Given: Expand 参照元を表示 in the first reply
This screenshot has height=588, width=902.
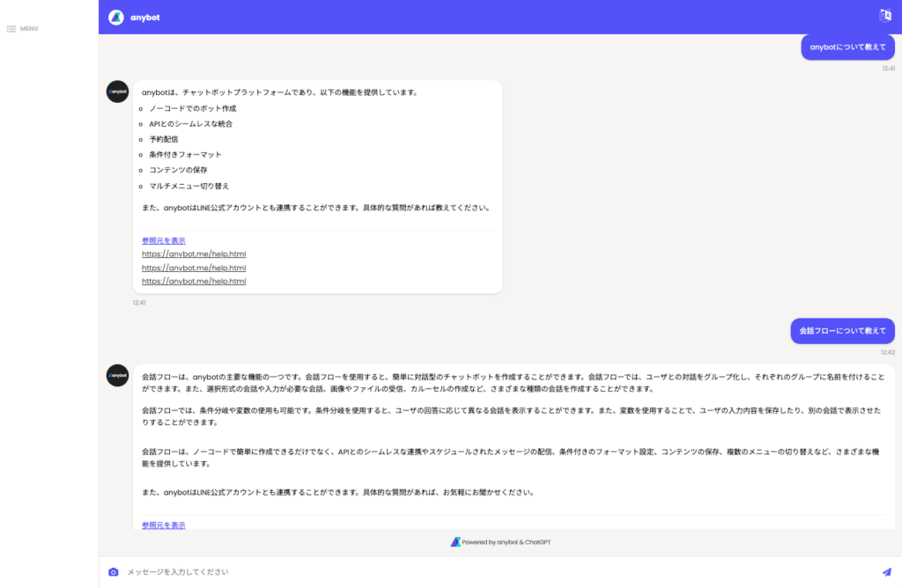Looking at the screenshot, I should [163, 240].
